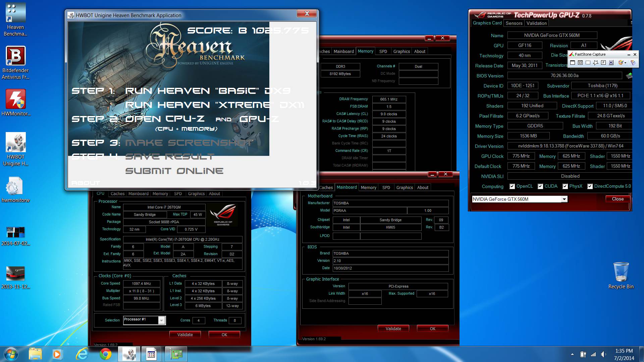
Task: Open Graphics tab in CPU-Z Mainboard window
Action: click(x=405, y=187)
